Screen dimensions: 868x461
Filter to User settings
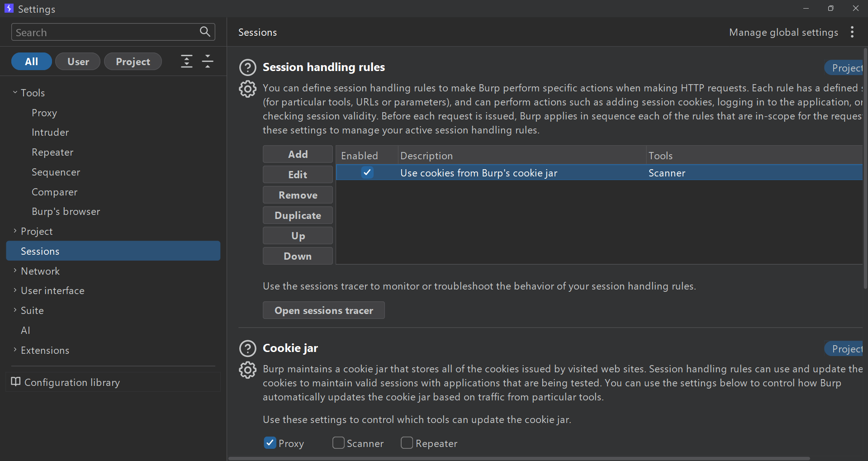pyautogui.click(x=78, y=62)
